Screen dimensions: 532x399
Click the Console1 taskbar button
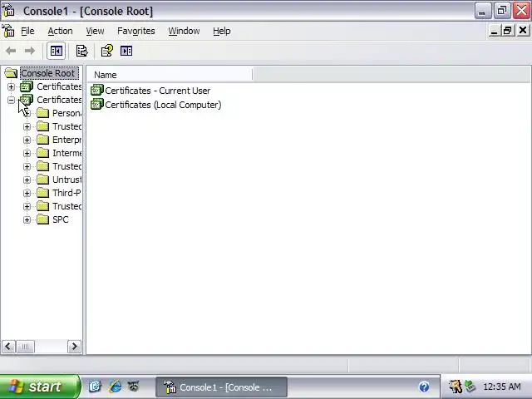point(222,387)
